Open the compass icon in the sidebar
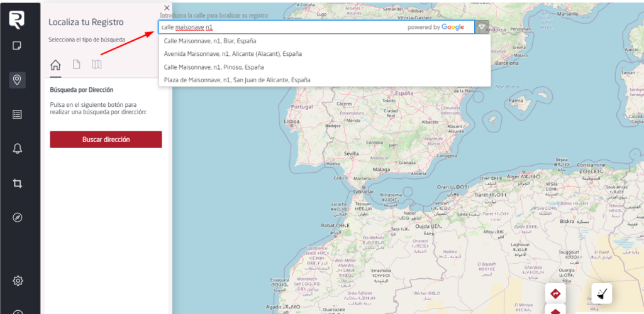This screenshot has height=314, width=644. pos(17,217)
